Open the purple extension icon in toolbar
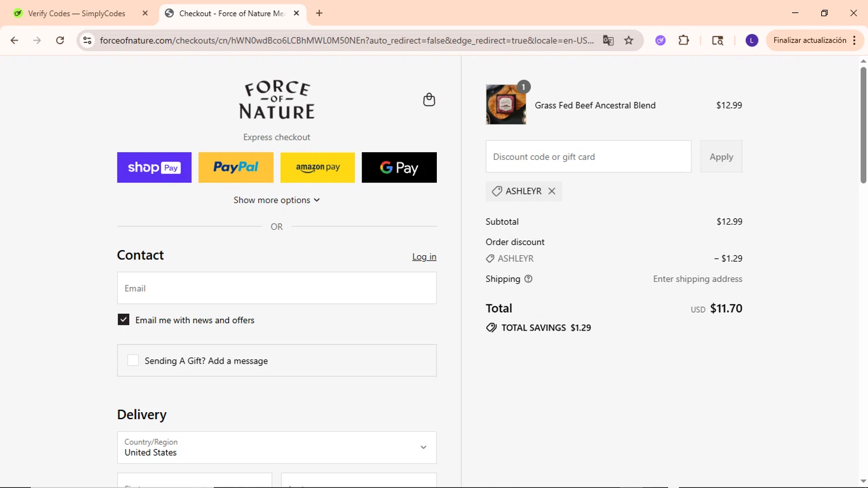 click(x=660, y=41)
